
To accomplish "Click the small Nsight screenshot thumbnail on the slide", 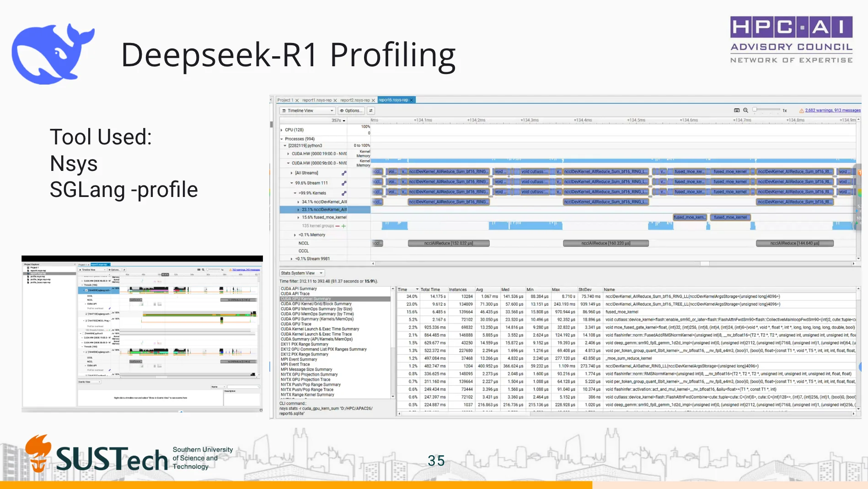I will point(142,334).
